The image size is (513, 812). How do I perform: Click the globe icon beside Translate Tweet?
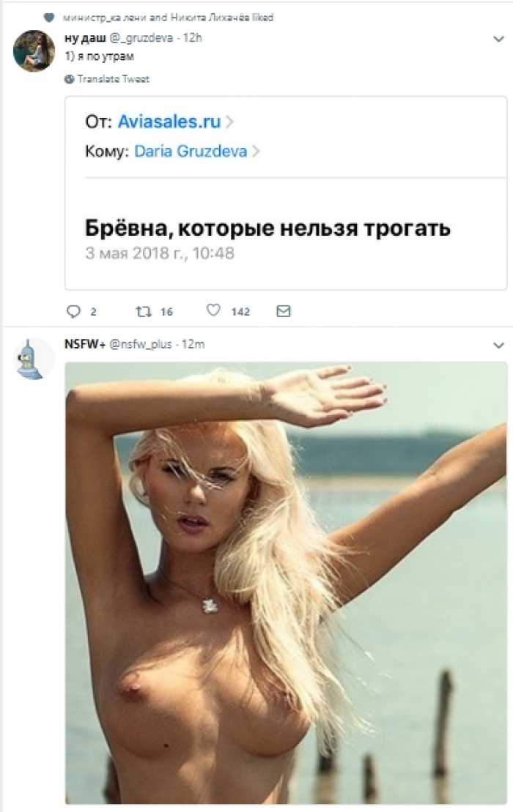click(69, 79)
